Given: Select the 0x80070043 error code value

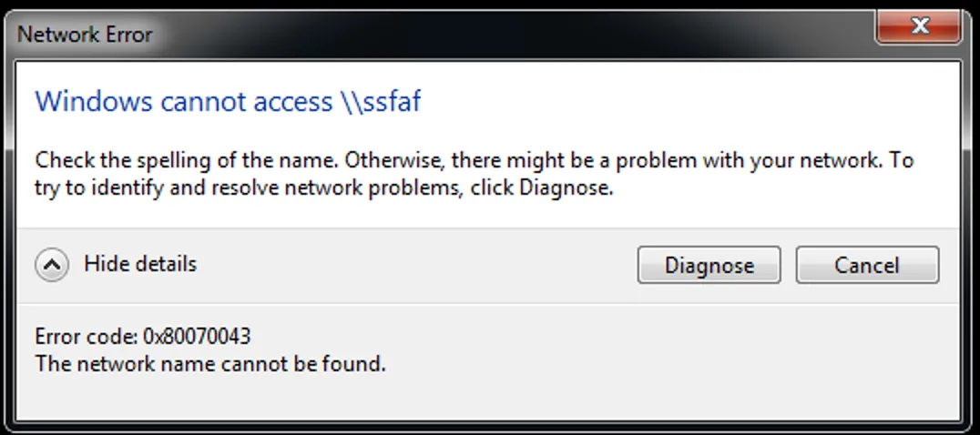Looking at the screenshot, I should 197,337.
